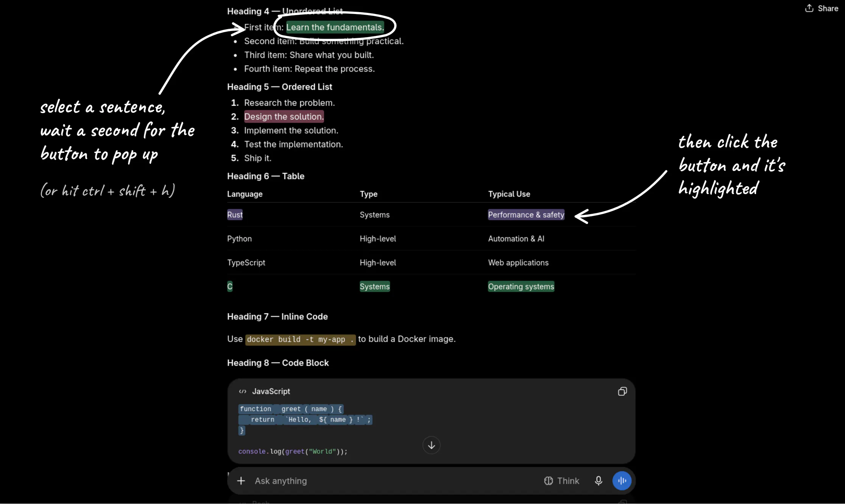Click the Type column header
Screen dimensions: 845x504
368,194
